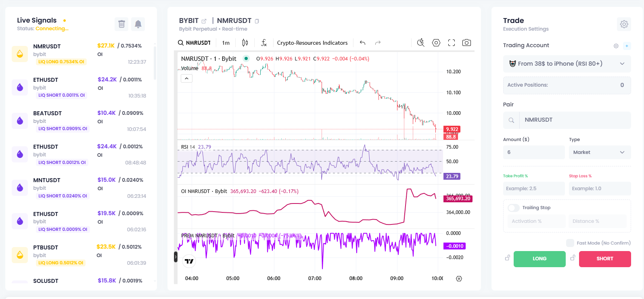Open ETHUSDT signal at 10:35:18
Viewport: 644px width, 299px height.
tap(79, 87)
